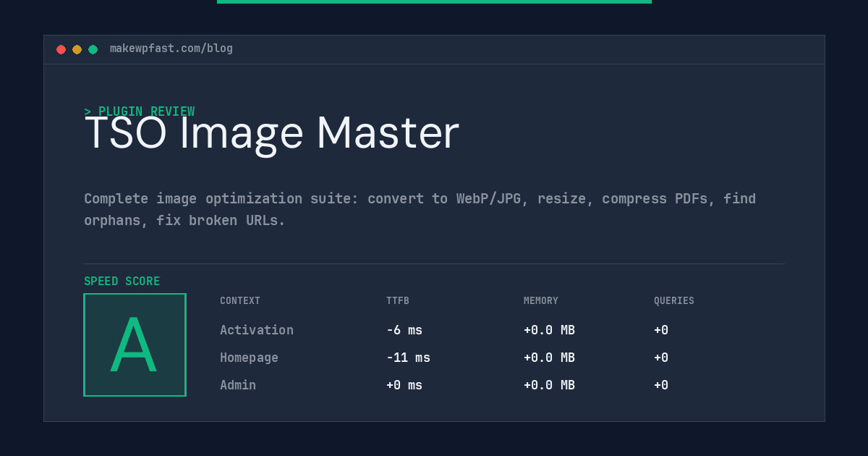The width and height of the screenshot is (868, 456).
Task: Select the '> PLUGIN REVIEW' label
Action: [140, 111]
